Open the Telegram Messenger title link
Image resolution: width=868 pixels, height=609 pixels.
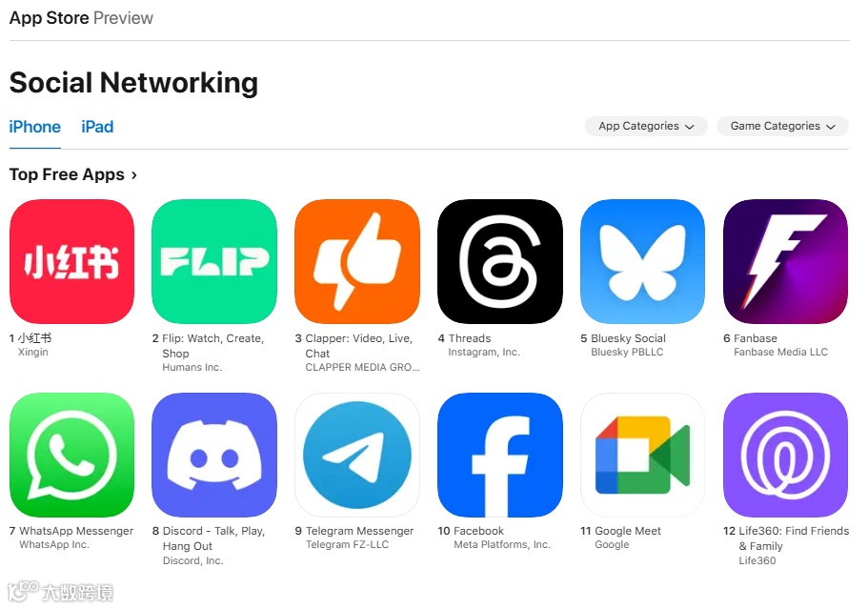pos(360,531)
